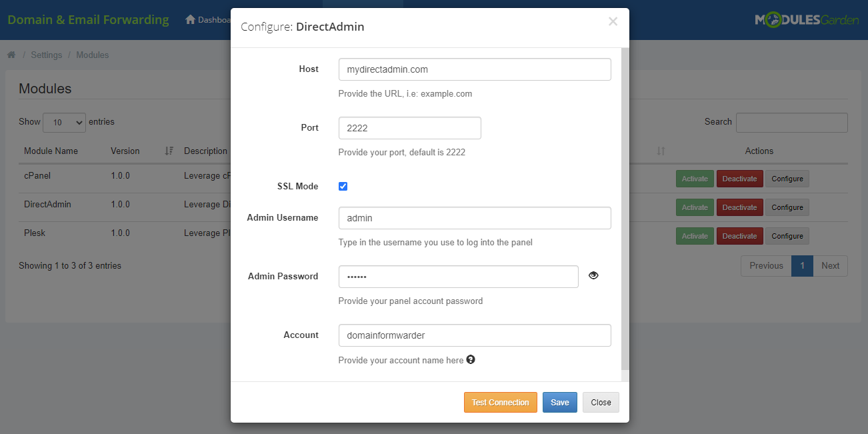Click the sort icon left of Actions column
Image resolution: width=868 pixels, height=434 pixels.
click(x=661, y=151)
